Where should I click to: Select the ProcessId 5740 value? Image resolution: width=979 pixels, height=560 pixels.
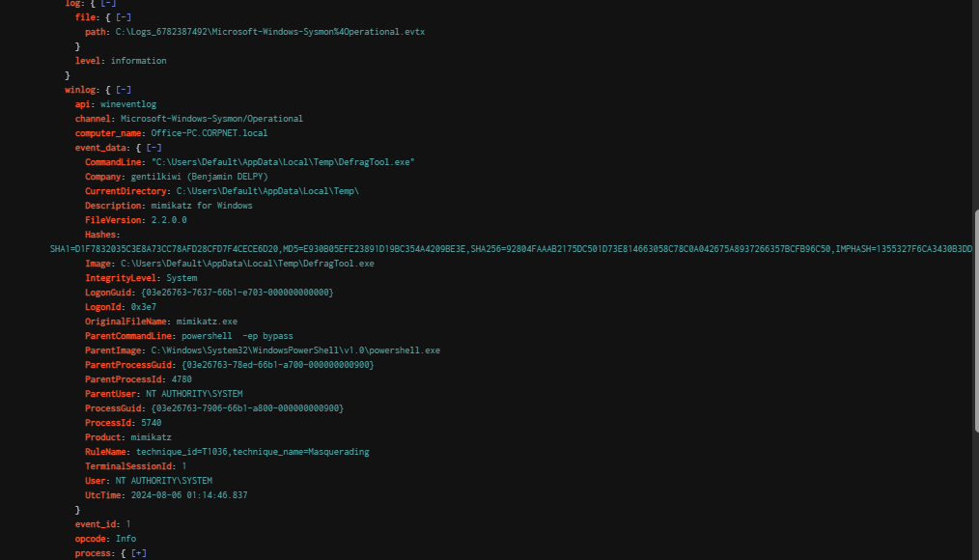151,423
